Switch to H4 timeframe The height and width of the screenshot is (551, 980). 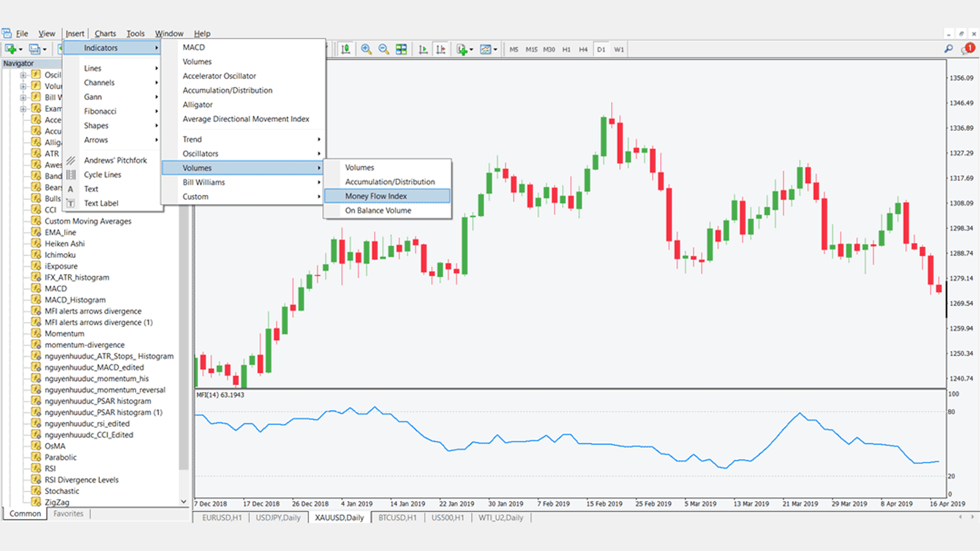click(583, 49)
